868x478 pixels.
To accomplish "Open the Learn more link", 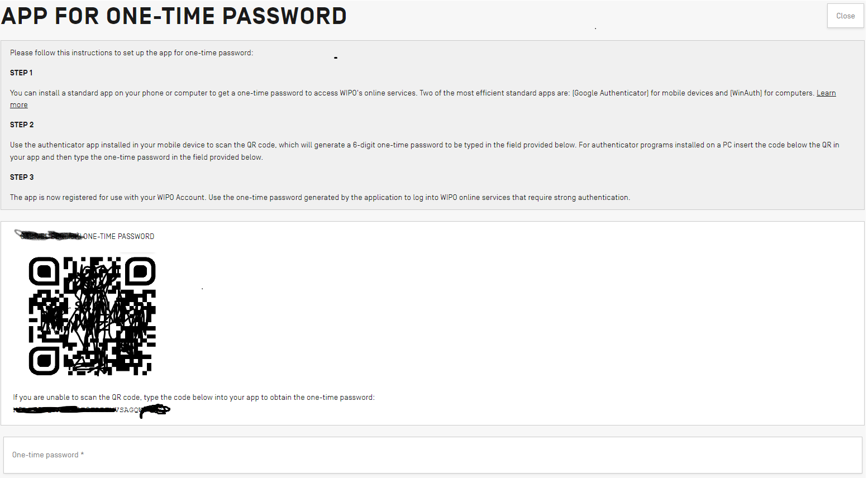I will tap(826, 93).
